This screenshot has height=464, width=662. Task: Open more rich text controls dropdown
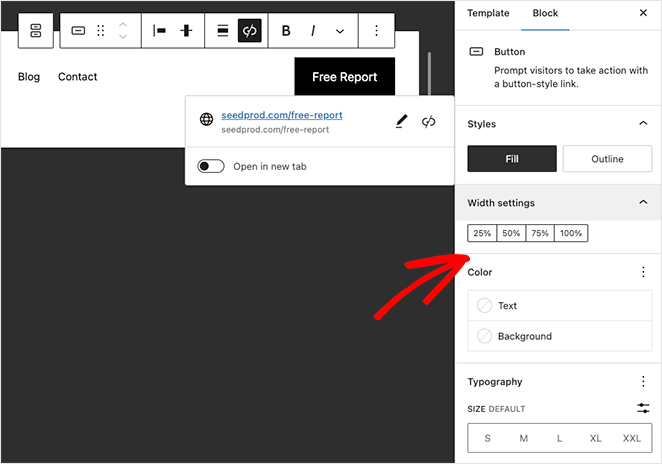click(x=340, y=31)
